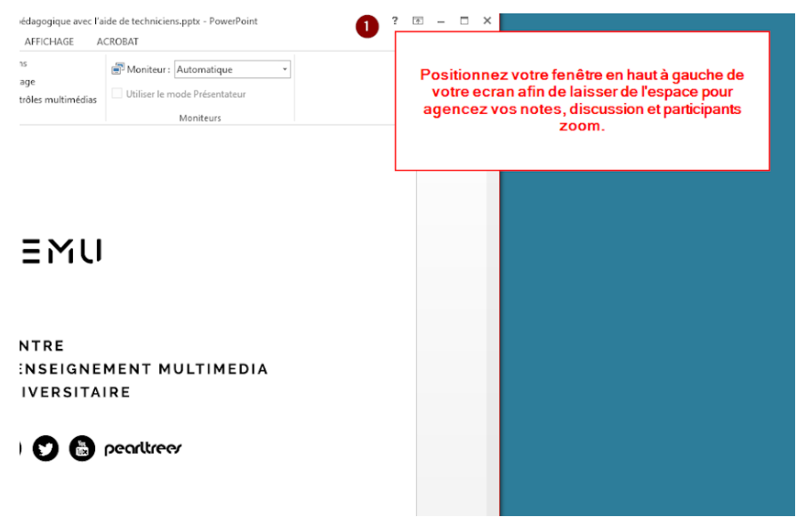The height and width of the screenshot is (525, 812).
Task: Maximize the PowerPoint window
Action: point(463,20)
